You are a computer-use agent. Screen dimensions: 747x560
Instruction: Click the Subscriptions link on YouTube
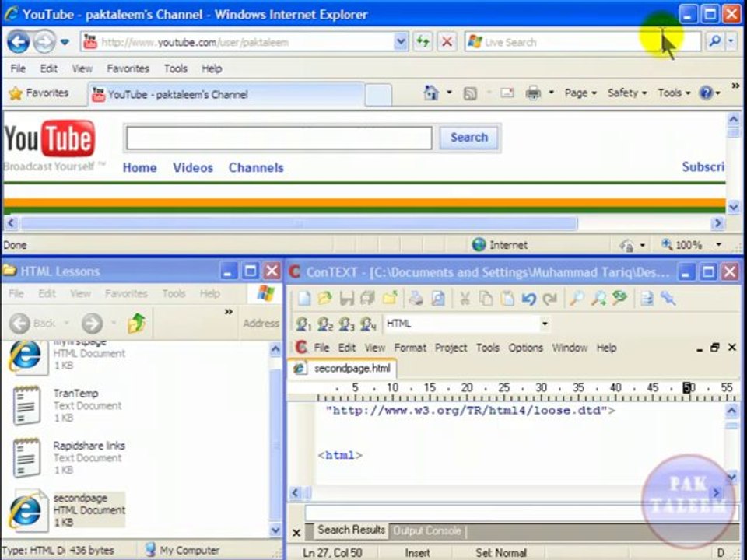point(703,166)
